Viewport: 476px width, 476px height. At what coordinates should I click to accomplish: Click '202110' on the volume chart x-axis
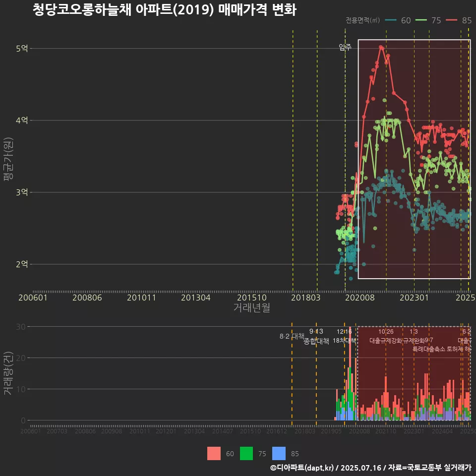point(386,431)
